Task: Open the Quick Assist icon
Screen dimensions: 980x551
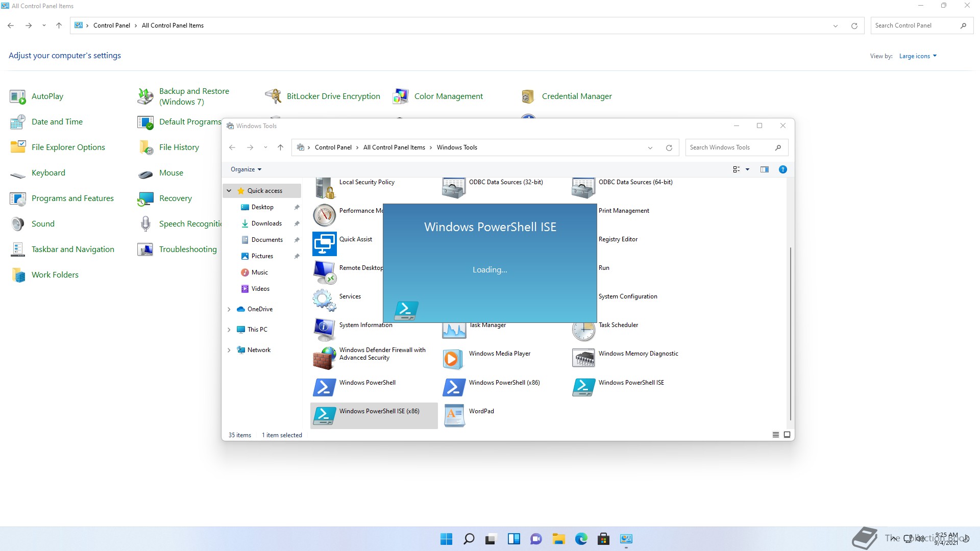Action: (x=324, y=244)
